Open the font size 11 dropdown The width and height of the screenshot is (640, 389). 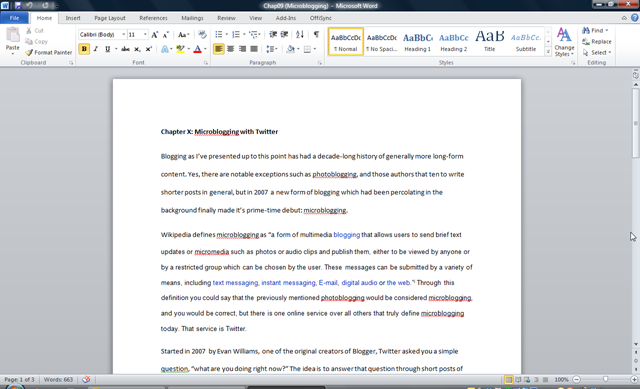(145, 35)
